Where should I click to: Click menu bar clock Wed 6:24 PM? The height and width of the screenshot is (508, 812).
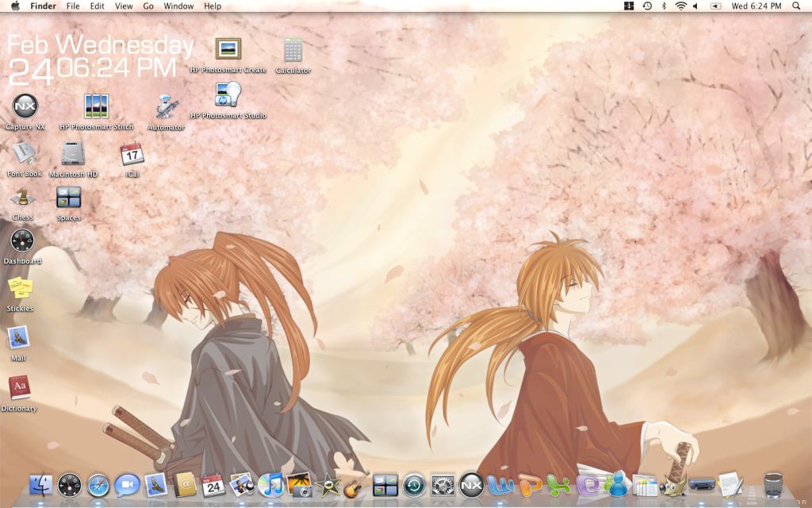(756, 6)
